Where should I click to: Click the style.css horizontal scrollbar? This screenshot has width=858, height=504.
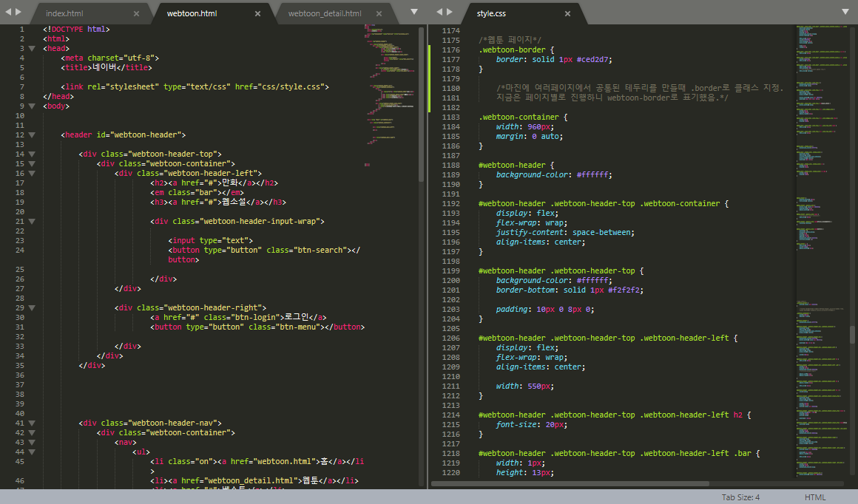click(570, 484)
